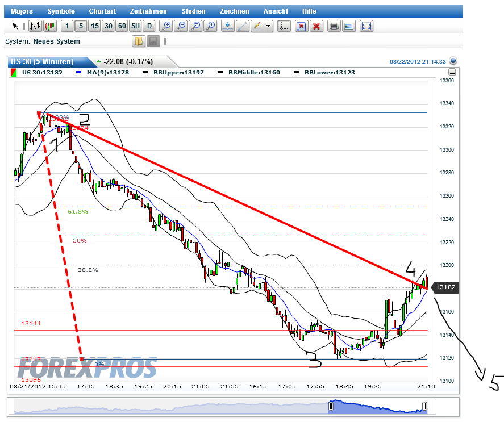Open the Studien menu
Viewport: 504px width, 422px height.
[x=193, y=11]
